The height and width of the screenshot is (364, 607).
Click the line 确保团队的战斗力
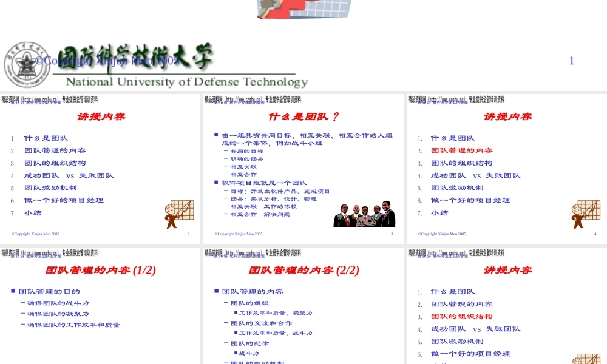pyautogui.click(x=58, y=303)
